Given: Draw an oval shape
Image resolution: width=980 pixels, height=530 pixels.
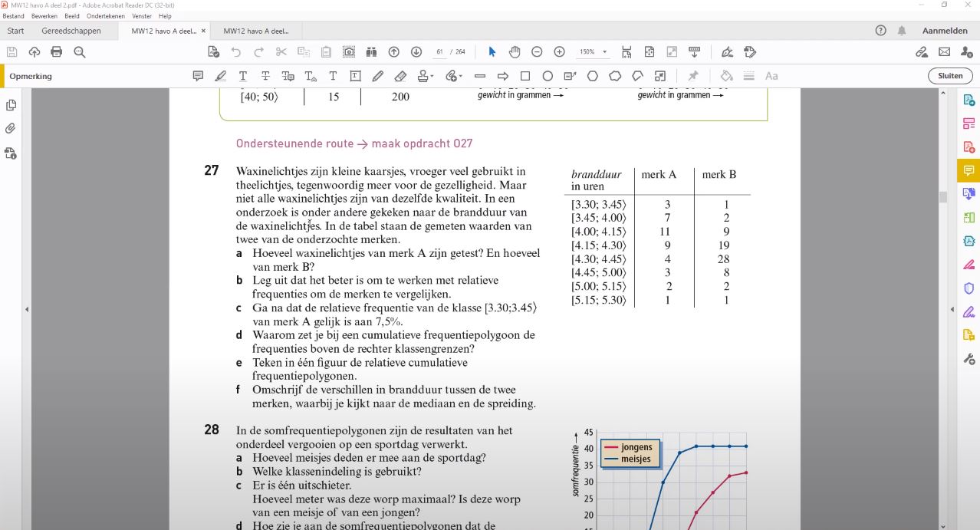Looking at the screenshot, I should (548, 76).
